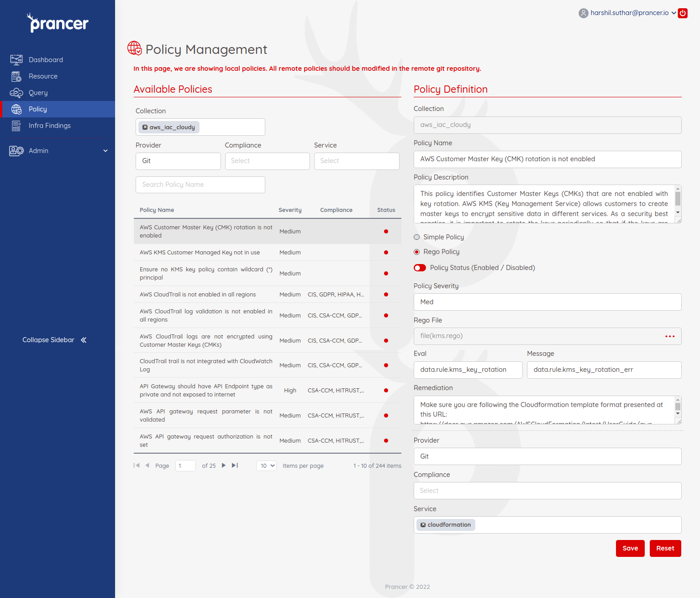700x598 pixels.
Task: Select CloudTrail not integrated with CloudWatch row
Action: tap(268, 365)
